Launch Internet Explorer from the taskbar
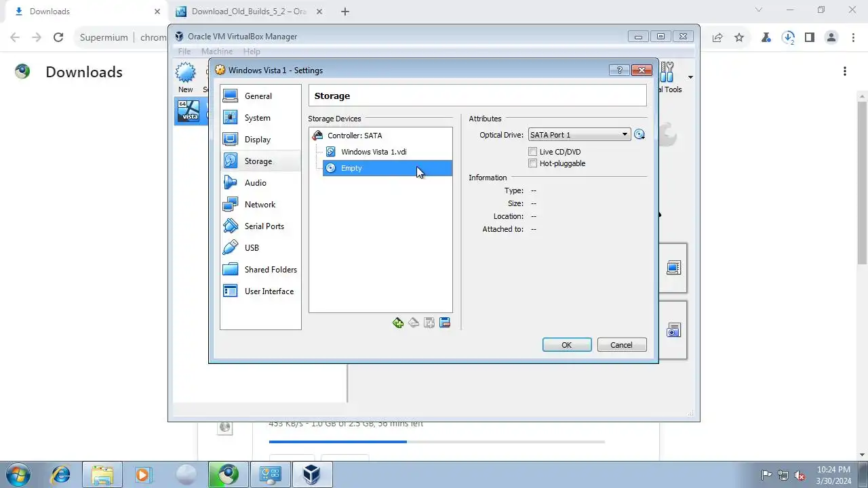This screenshot has width=868, height=488. [61, 474]
